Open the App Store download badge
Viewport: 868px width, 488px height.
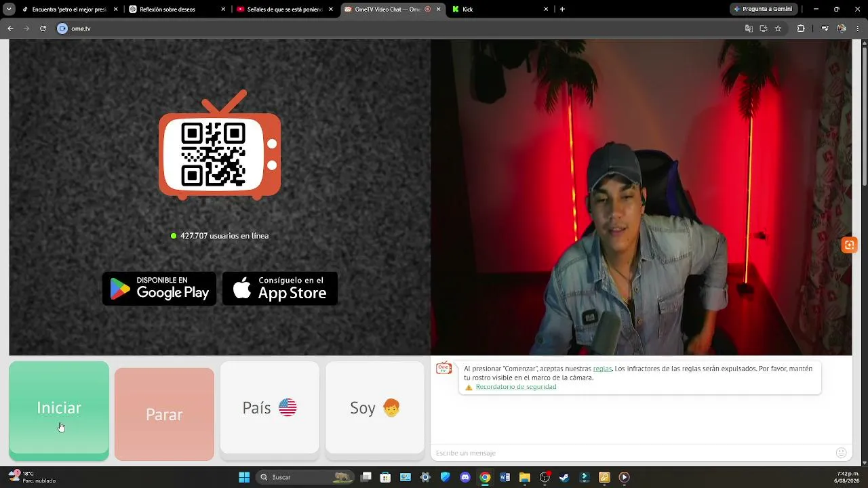point(280,289)
